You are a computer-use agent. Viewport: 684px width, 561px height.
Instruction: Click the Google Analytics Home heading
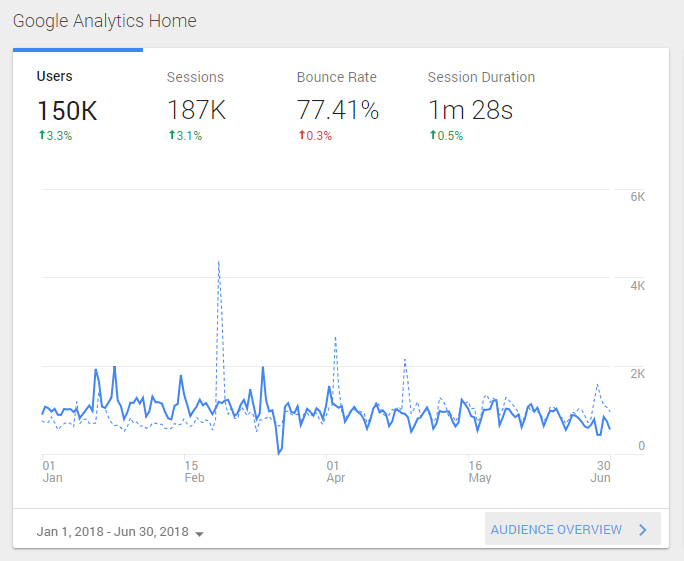[x=105, y=21]
